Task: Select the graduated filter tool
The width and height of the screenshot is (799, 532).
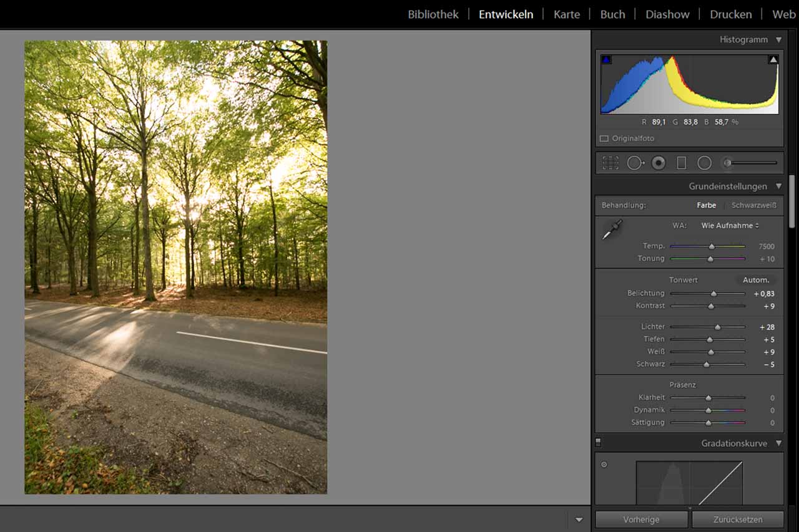Action: click(x=681, y=163)
